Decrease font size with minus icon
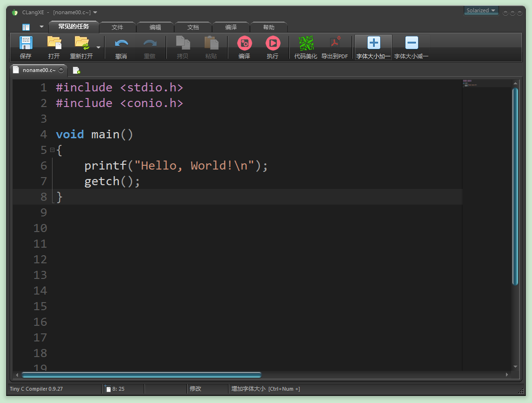This screenshot has width=532, height=403. 411,43
